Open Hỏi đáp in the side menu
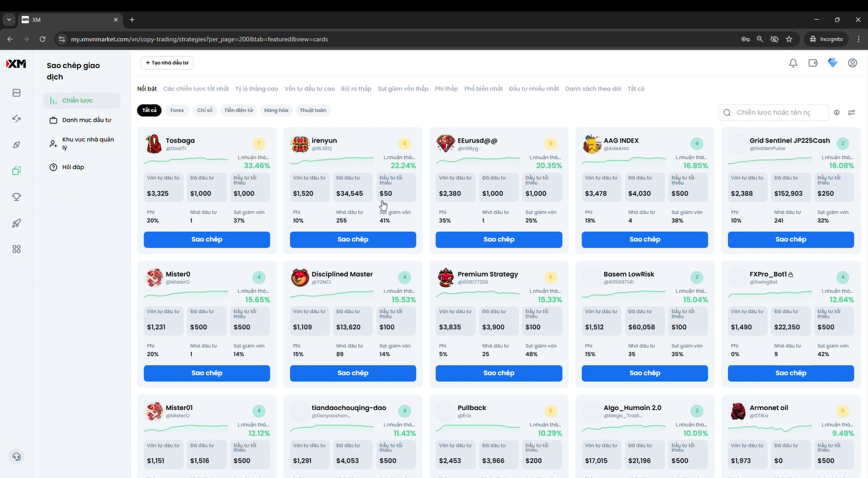Image resolution: width=868 pixels, height=478 pixels. coord(81,167)
